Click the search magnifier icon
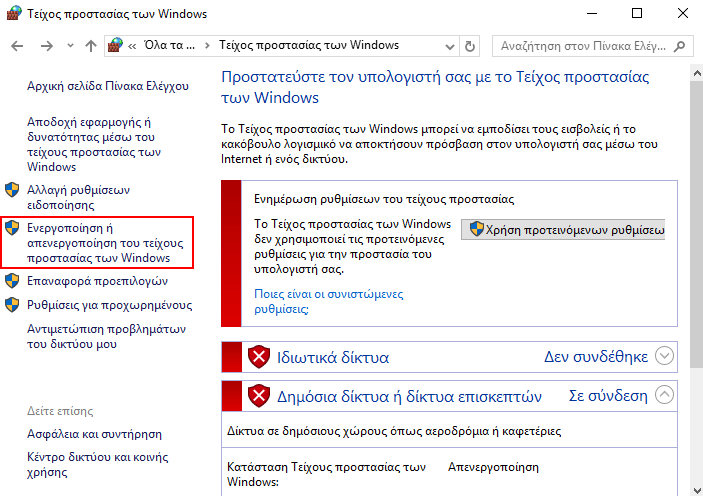703x496 pixels. [x=680, y=46]
